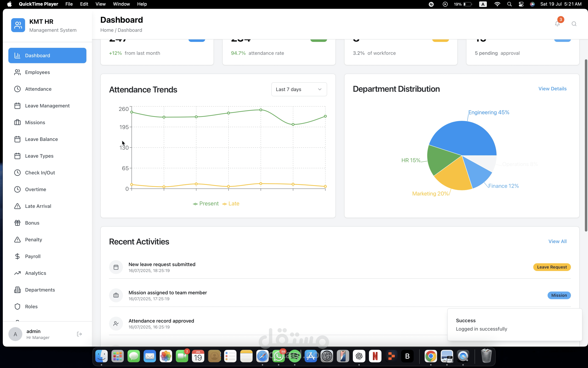Click the Leave Types calendar icon

tap(17, 156)
